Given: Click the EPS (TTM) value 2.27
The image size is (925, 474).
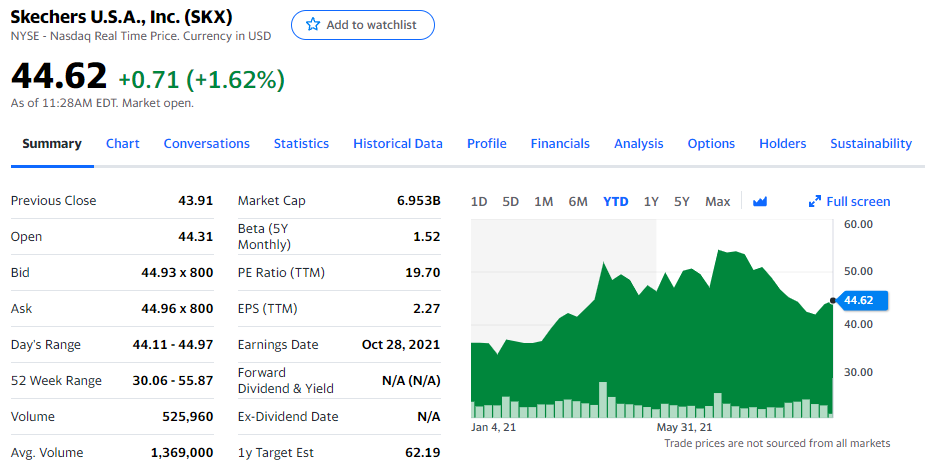Looking at the screenshot, I should click(x=427, y=309).
